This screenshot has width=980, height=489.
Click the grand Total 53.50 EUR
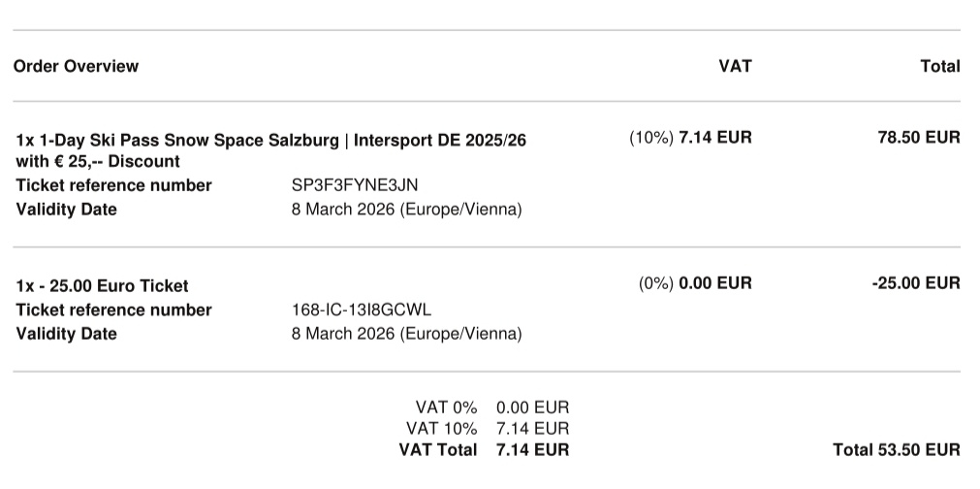point(896,450)
